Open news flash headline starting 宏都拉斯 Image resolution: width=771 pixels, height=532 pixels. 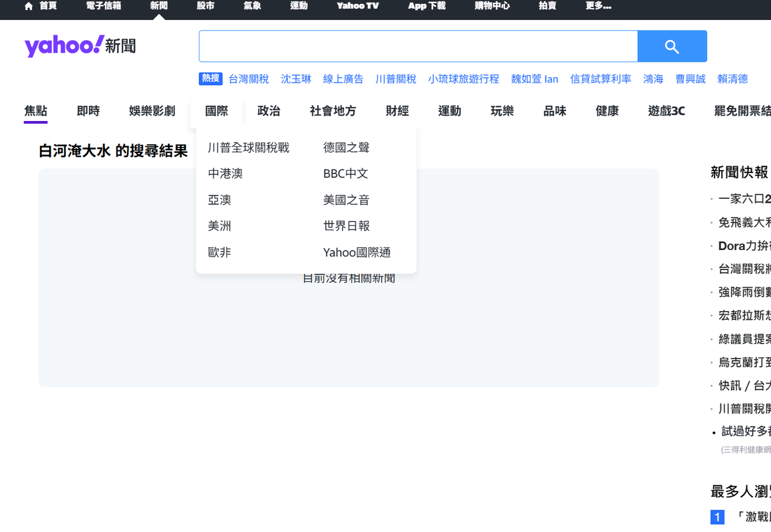pyautogui.click(x=744, y=316)
